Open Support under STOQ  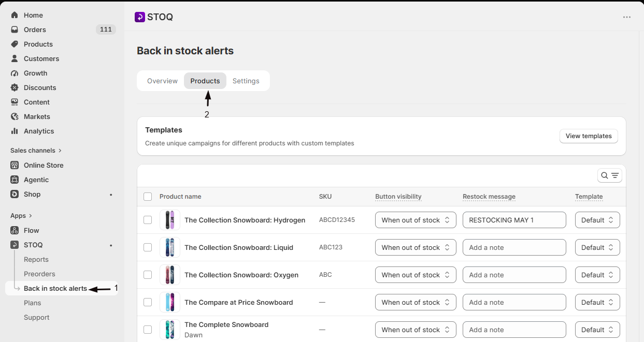37,317
